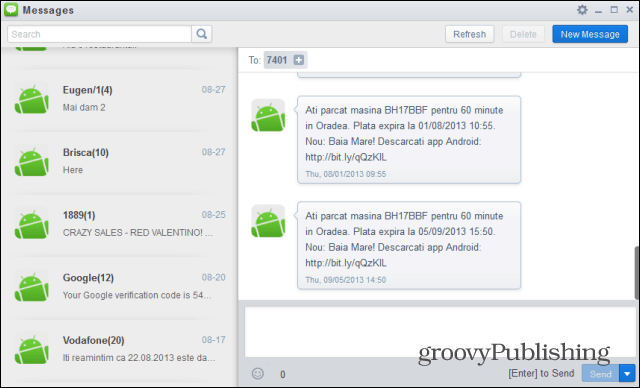This screenshot has height=388, width=640.
Task: Open the emoji smiley picker
Action: tap(258, 373)
